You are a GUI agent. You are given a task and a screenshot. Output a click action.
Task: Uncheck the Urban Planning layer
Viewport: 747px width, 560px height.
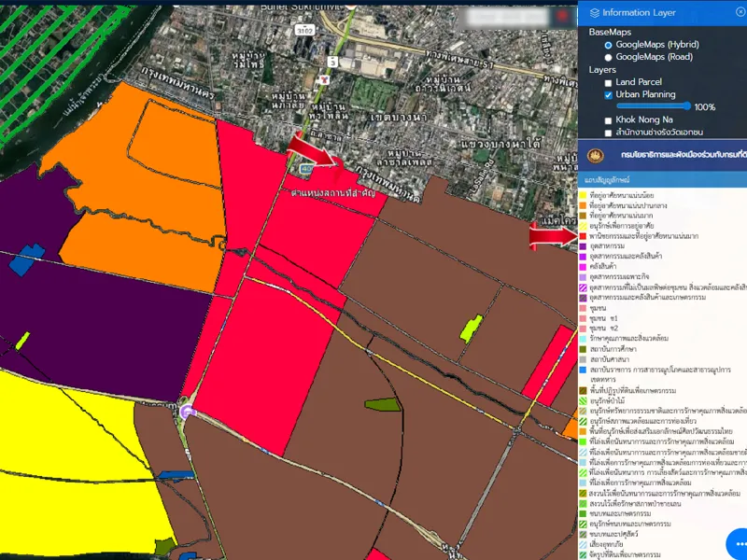pos(609,95)
